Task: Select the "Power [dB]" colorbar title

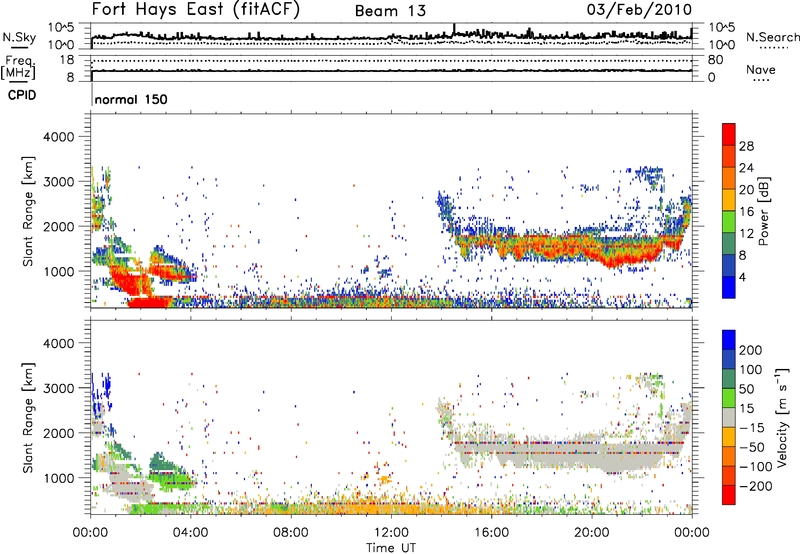Action: point(763,211)
